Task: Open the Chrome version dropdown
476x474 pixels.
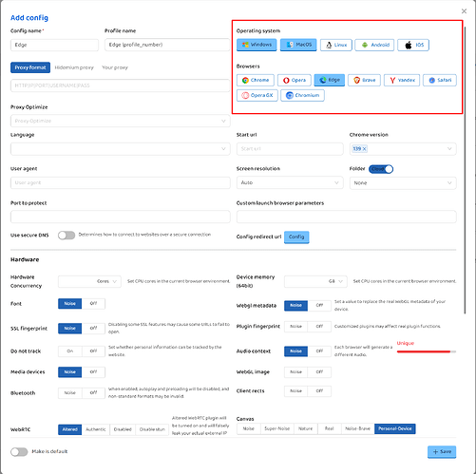Action: (403, 149)
